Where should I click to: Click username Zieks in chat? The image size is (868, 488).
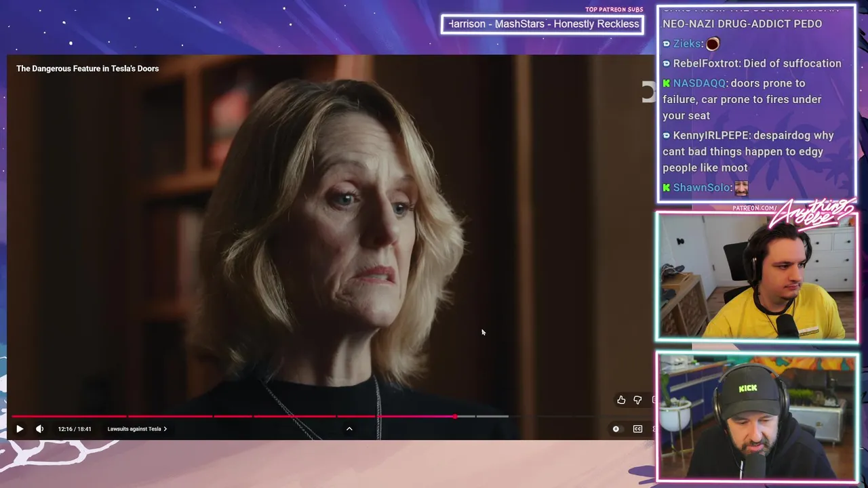coord(687,43)
